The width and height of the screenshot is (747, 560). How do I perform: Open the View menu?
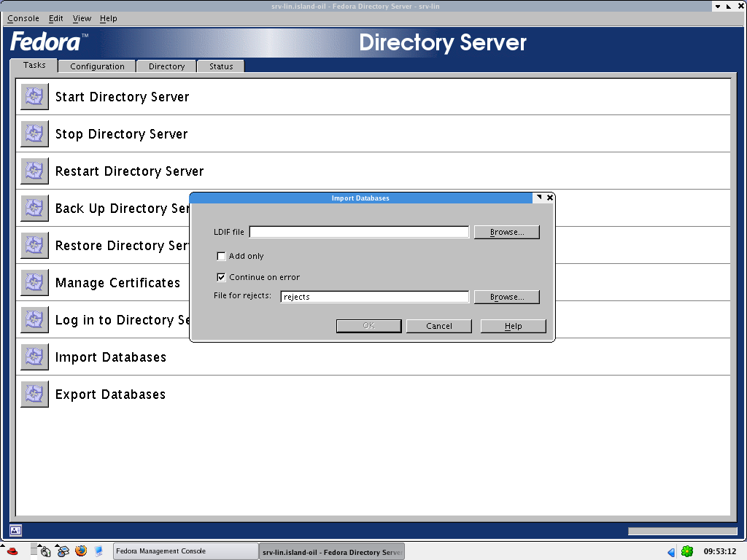[82, 18]
